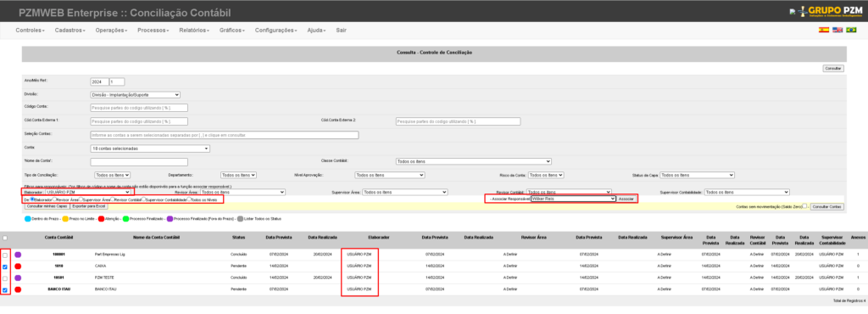This screenshot has height=314, width=868.
Task: Click purple status icon of account 10501
Action: tap(19, 278)
